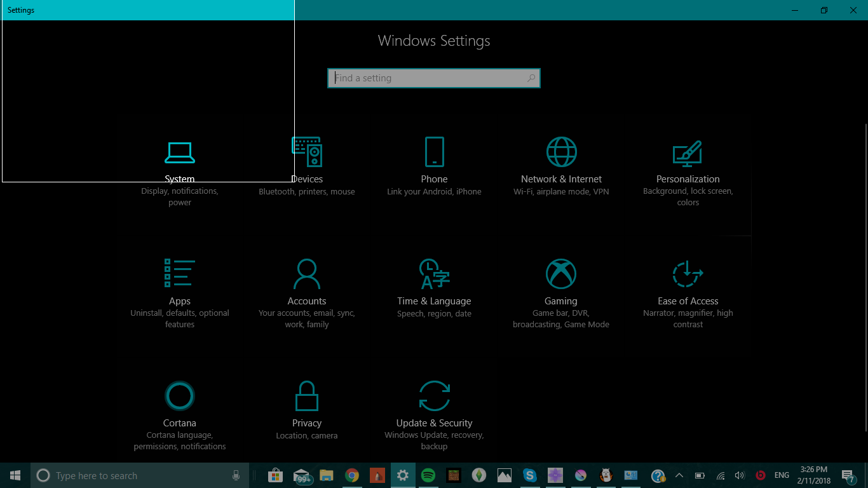Open Google Chrome from the taskbar
The width and height of the screenshot is (868, 488).
point(351,475)
